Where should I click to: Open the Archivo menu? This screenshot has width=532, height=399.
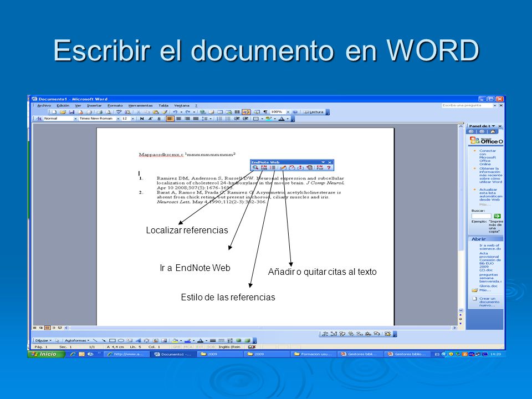click(x=44, y=105)
